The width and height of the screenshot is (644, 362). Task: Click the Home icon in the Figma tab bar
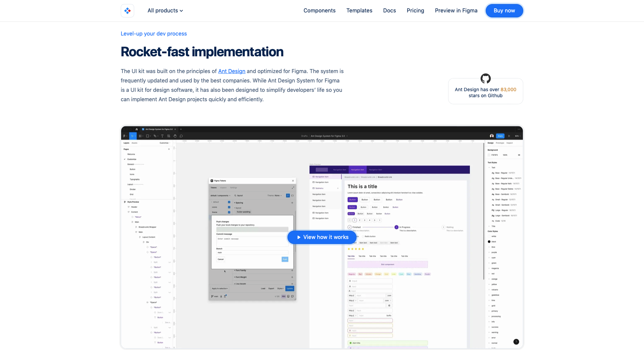coord(137,129)
